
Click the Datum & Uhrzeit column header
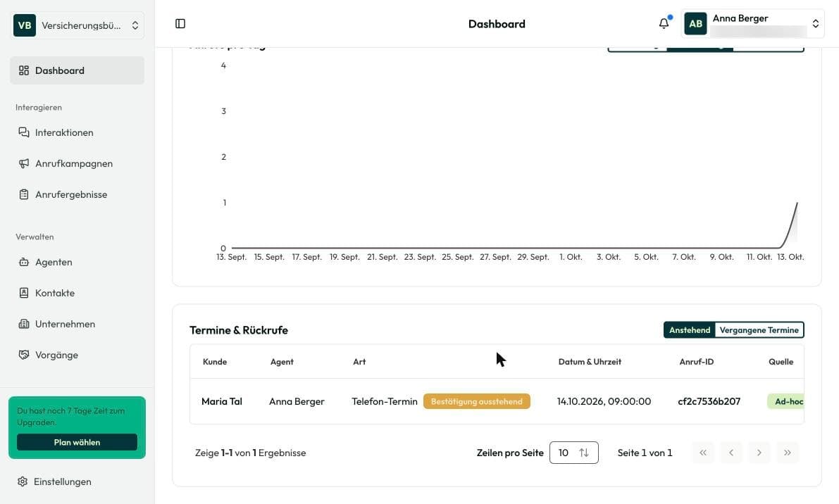tap(590, 362)
